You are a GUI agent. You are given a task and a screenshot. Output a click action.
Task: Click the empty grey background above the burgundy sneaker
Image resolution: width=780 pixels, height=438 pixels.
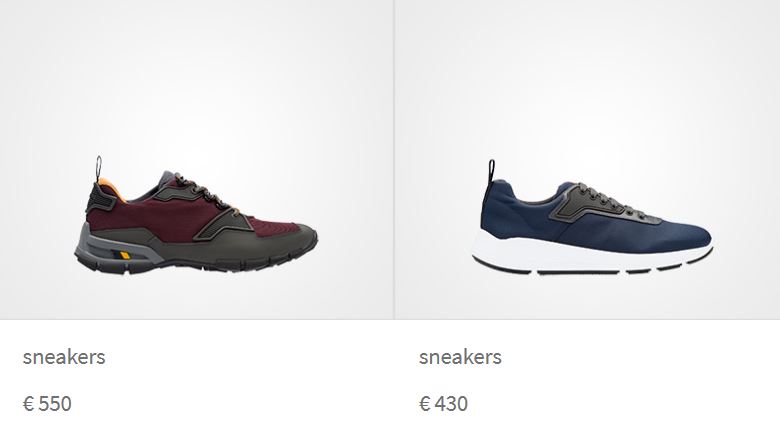(x=196, y=77)
